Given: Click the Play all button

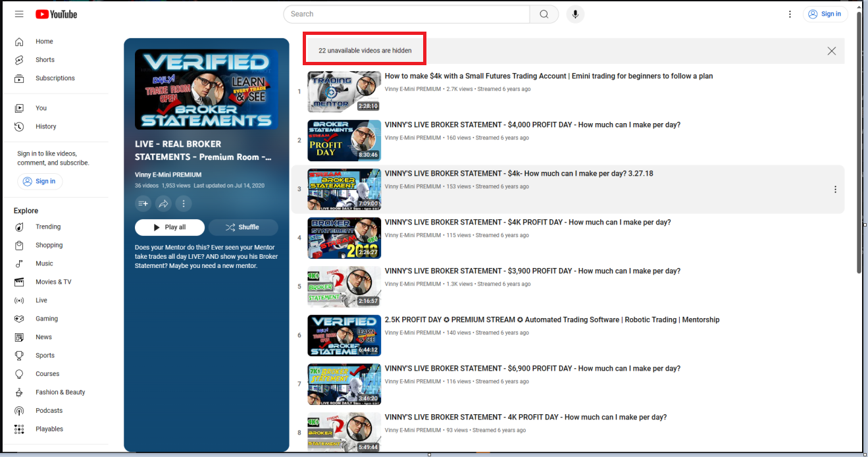Looking at the screenshot, I should pos(170,227).
